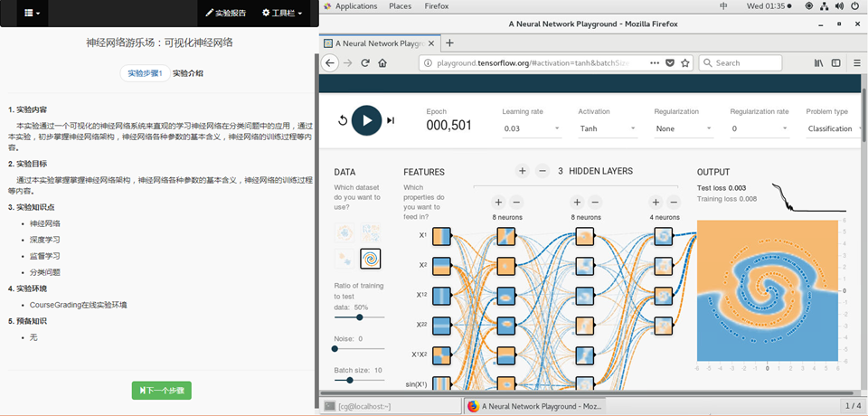Add a neuron to second hidden layer
Viewport: 868px width, 416px height.
[577, 203]
